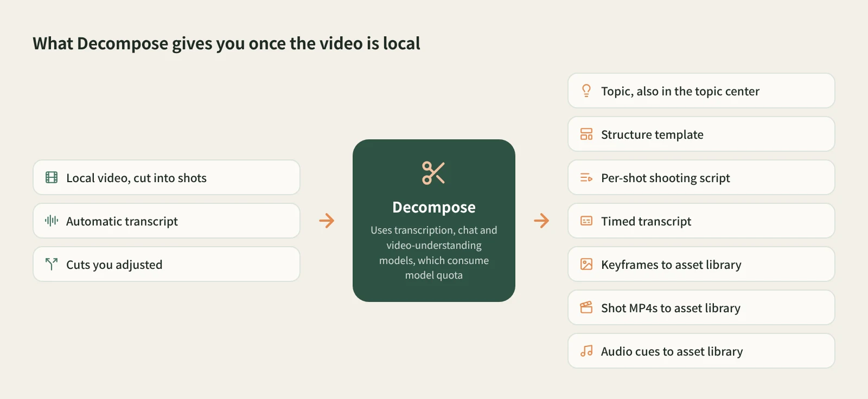
Task: Select the "Timed transcript" label
Action: pos(646,221)
